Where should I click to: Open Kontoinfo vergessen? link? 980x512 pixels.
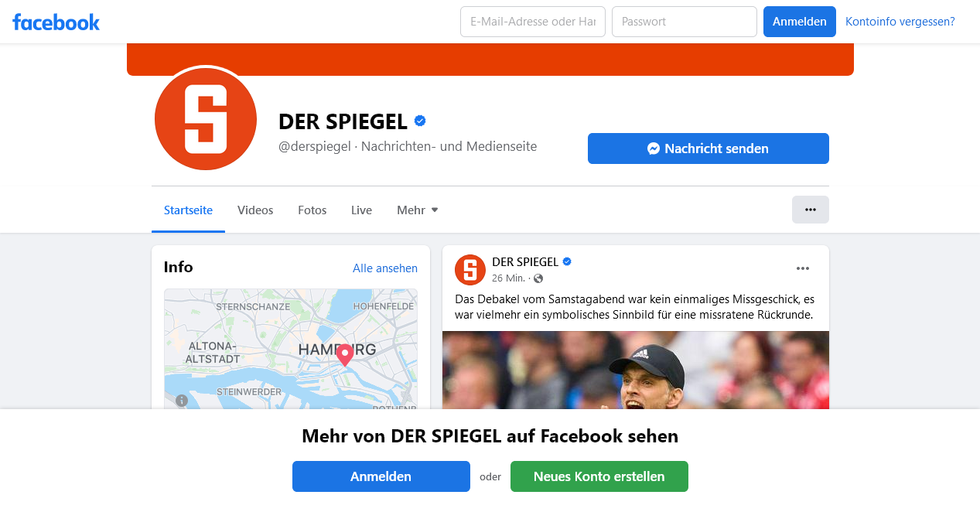coord(900,22)
